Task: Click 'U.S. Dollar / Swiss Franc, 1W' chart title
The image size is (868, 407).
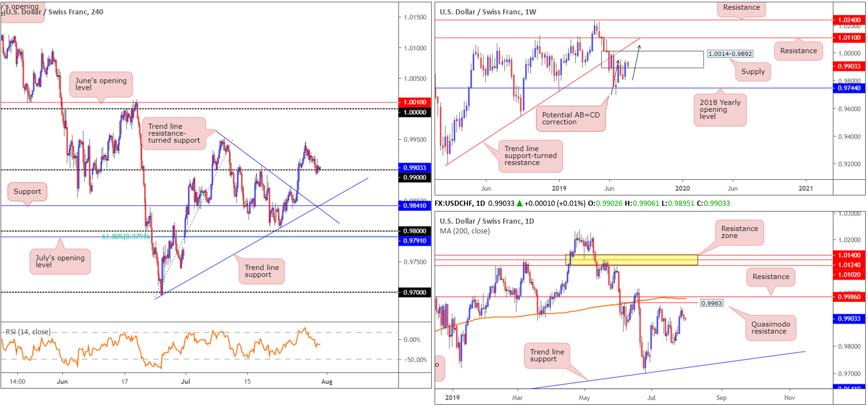Action: pos(489,12)
